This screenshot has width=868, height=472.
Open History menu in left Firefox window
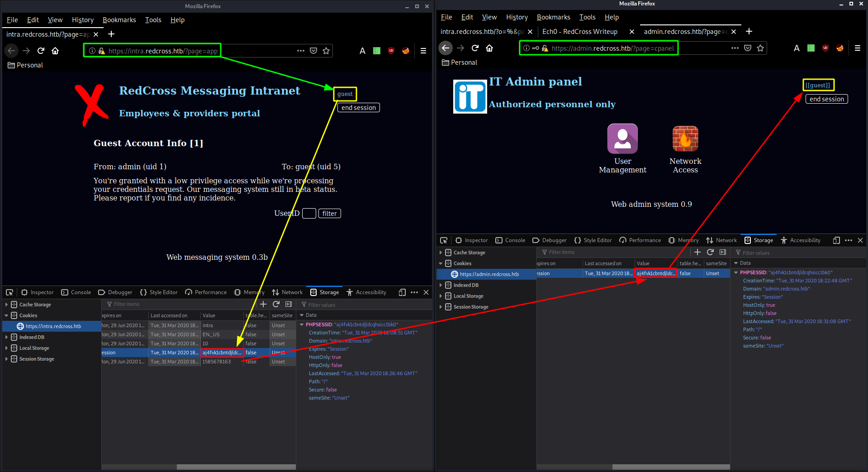(x=83, y=20)
